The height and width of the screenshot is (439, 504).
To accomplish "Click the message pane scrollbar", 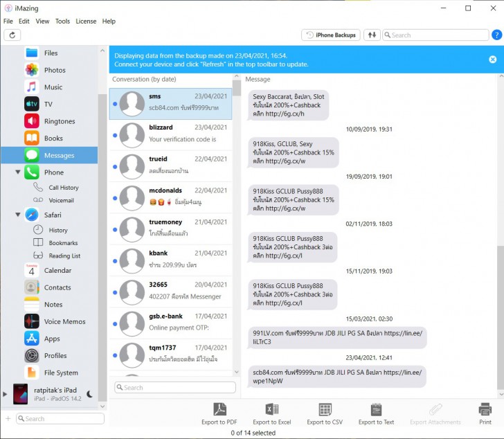I will coord(501,318).
